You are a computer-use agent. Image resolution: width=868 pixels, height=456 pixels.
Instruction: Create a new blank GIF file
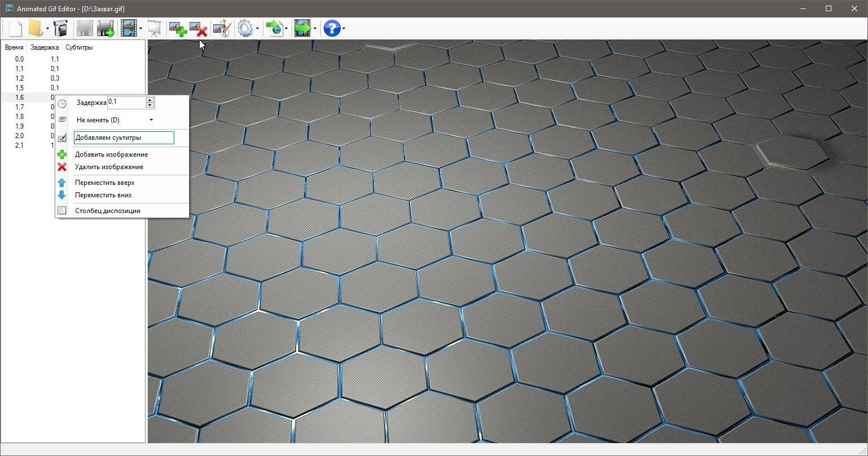(x=15, y=28)
